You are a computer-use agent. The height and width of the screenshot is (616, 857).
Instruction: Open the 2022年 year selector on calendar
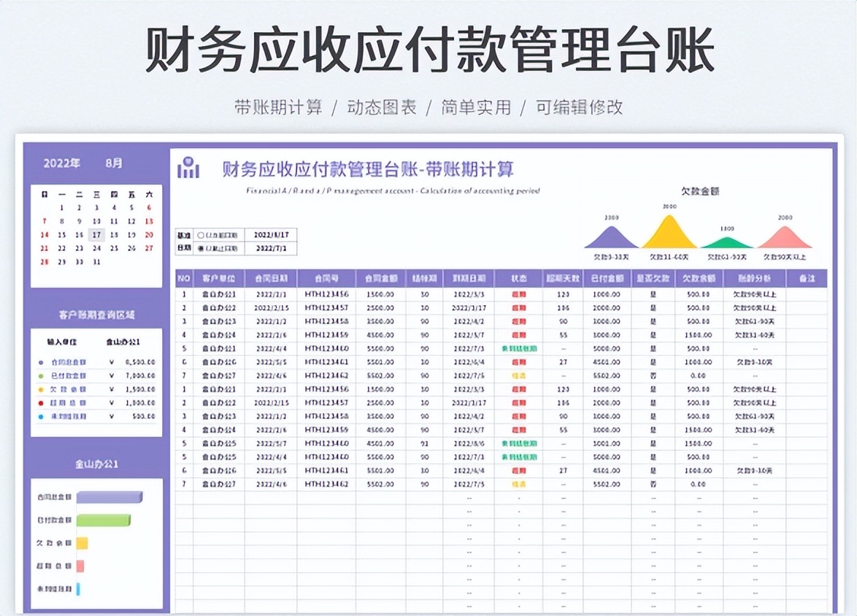tap(63, 163)
